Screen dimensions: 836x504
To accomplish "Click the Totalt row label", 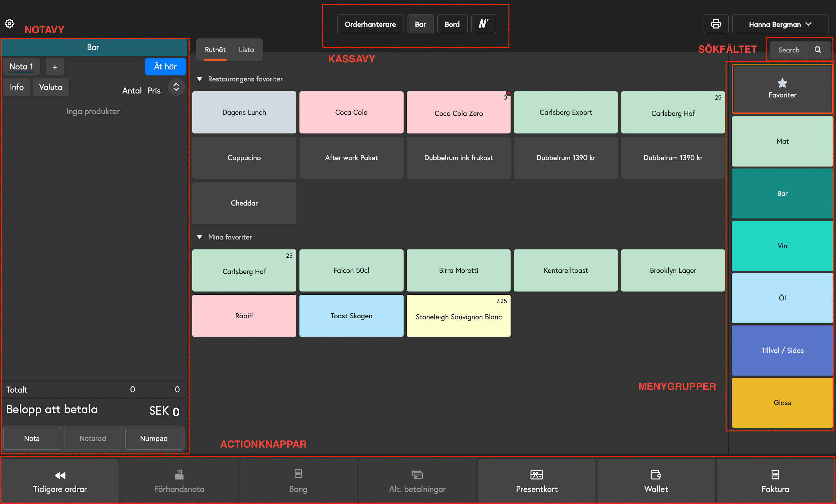I will point(17,390).
